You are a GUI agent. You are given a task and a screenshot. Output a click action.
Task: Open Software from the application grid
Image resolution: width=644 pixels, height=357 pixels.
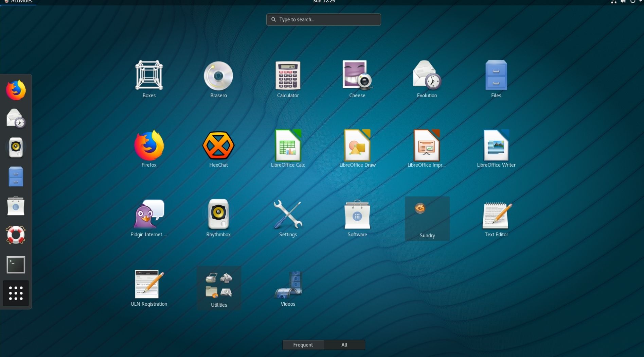click(x=357, y=219)
